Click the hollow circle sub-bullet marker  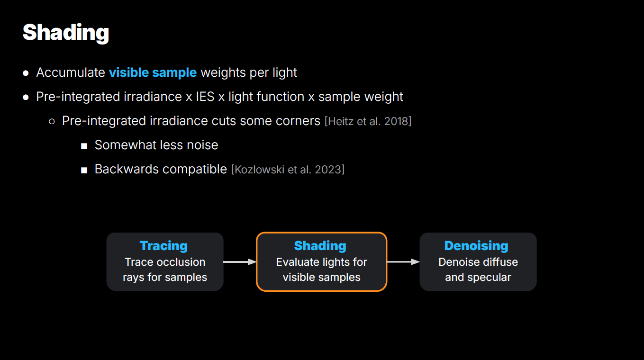coord(52,121)
